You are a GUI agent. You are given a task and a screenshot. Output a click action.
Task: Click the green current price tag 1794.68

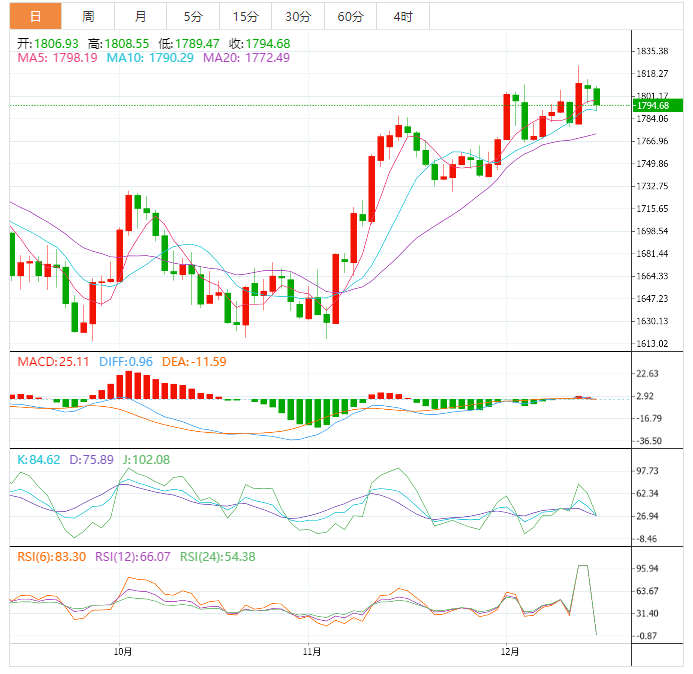point(658,105)
